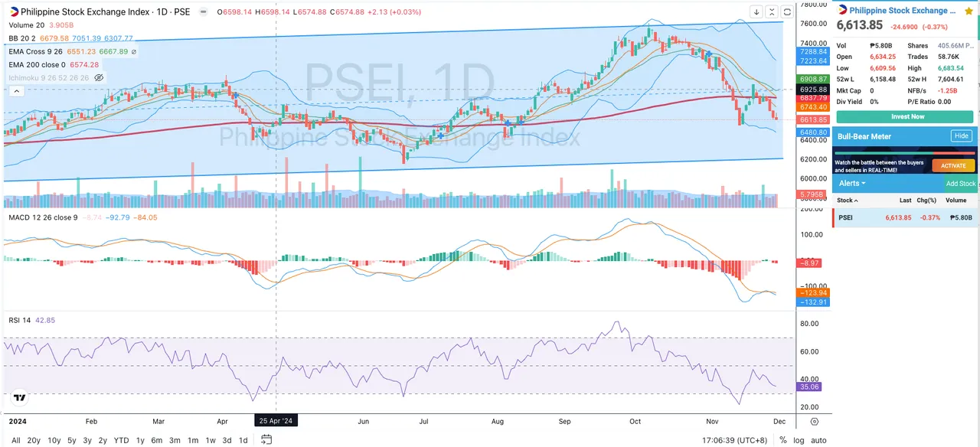Sort the watchlist by the Stock column
This screenshot has width=980, height=447.
847,201
